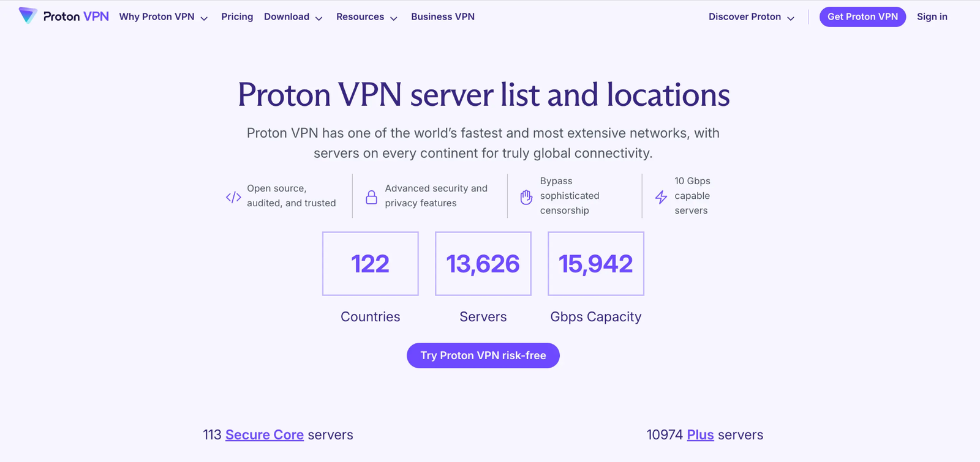Open the Discover Proton dropdown

752,17
